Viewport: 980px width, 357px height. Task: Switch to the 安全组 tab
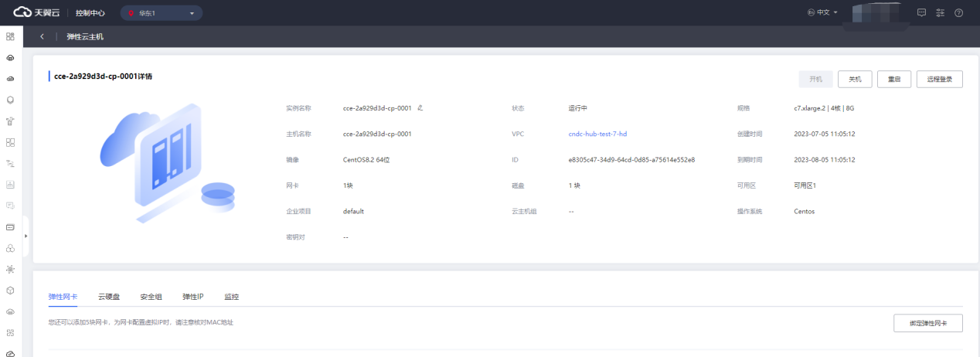coord(151,297)
